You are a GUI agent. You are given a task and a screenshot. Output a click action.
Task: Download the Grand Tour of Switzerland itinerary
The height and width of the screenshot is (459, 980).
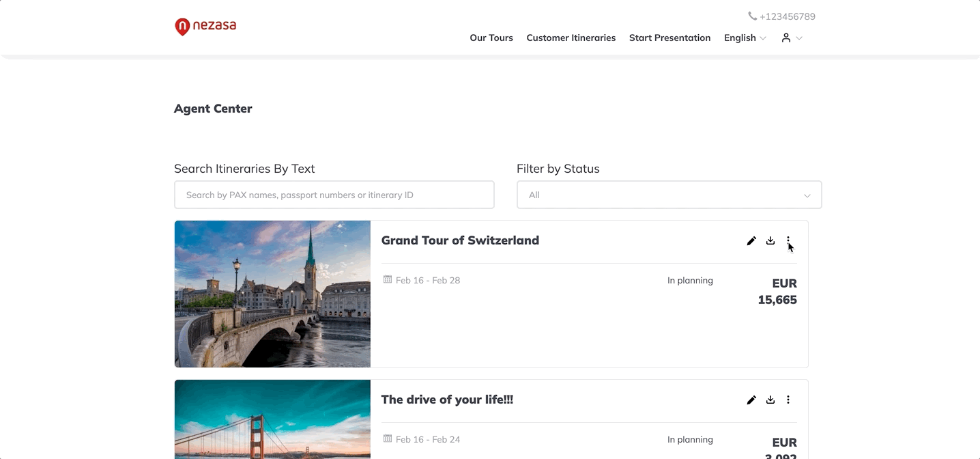pyautogui.click(x=770, y=240)
